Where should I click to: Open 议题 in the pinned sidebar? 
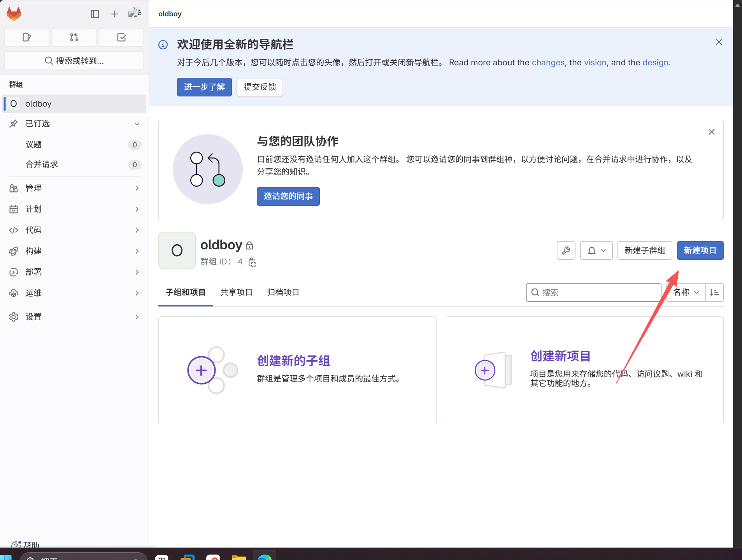[x=74, y=145]
